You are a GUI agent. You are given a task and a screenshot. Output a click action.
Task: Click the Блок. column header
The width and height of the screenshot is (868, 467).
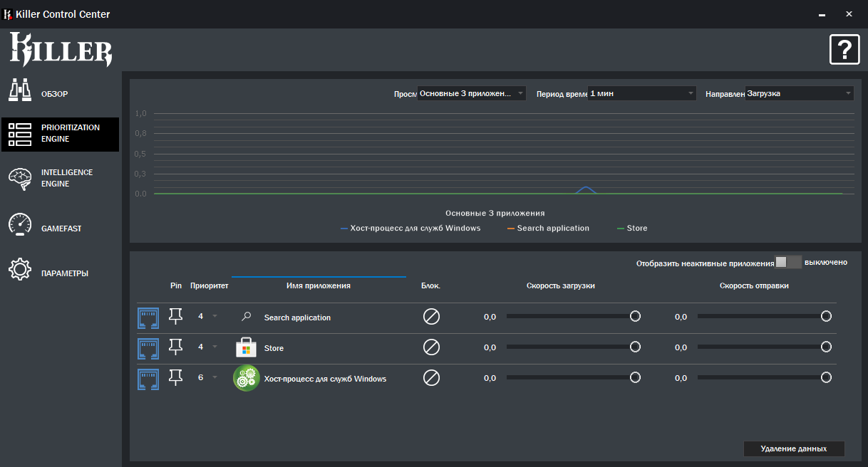pyautogui.click(x=431, y=285)
